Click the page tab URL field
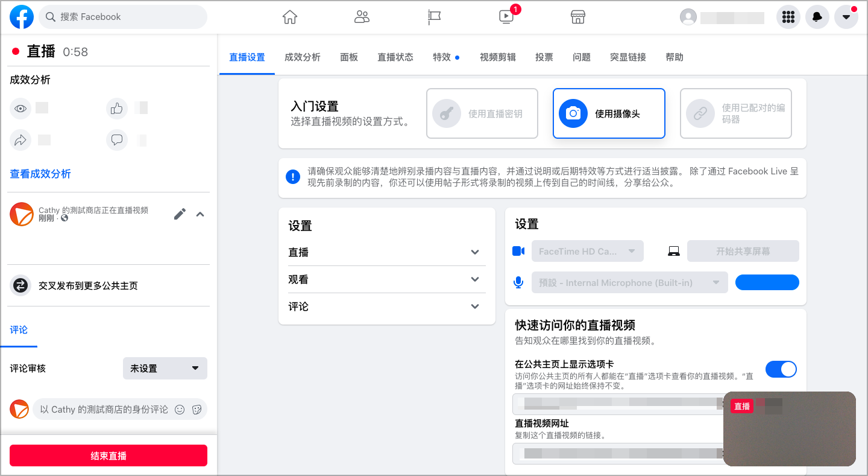Screen dimensions: 868x476 618,404
